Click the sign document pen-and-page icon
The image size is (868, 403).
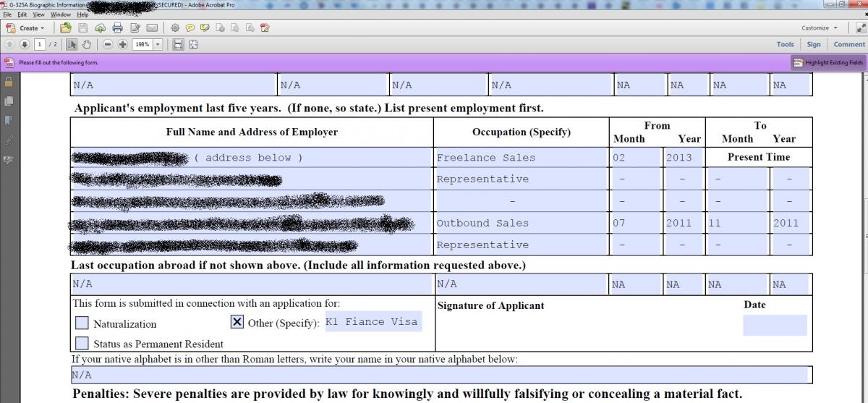point(264,28)
